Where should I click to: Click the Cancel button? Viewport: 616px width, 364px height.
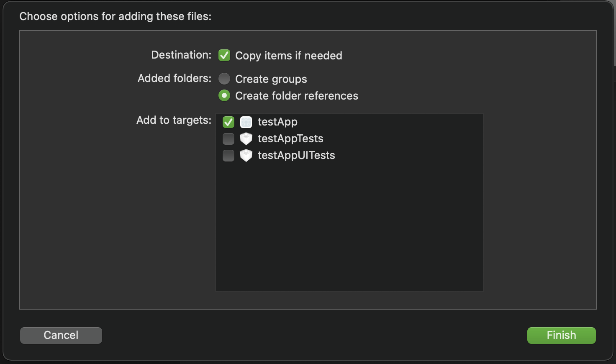tap(61, 335)
